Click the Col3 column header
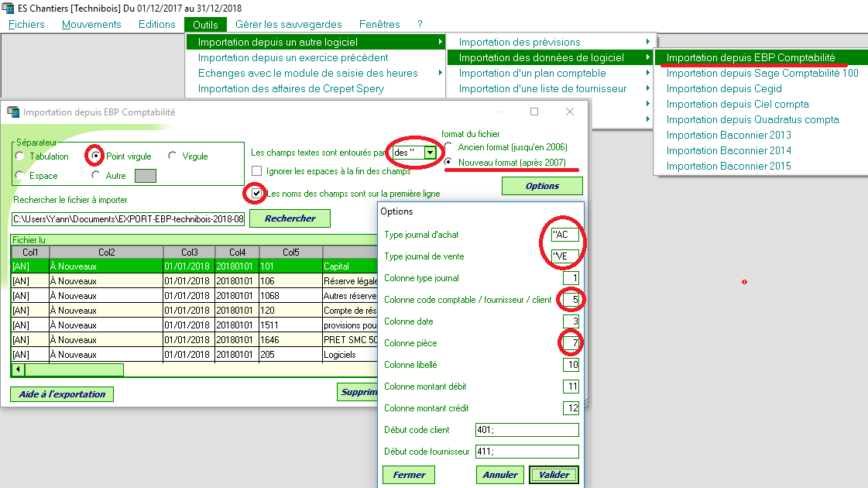 pyautogui.click(x=190, y=252)
